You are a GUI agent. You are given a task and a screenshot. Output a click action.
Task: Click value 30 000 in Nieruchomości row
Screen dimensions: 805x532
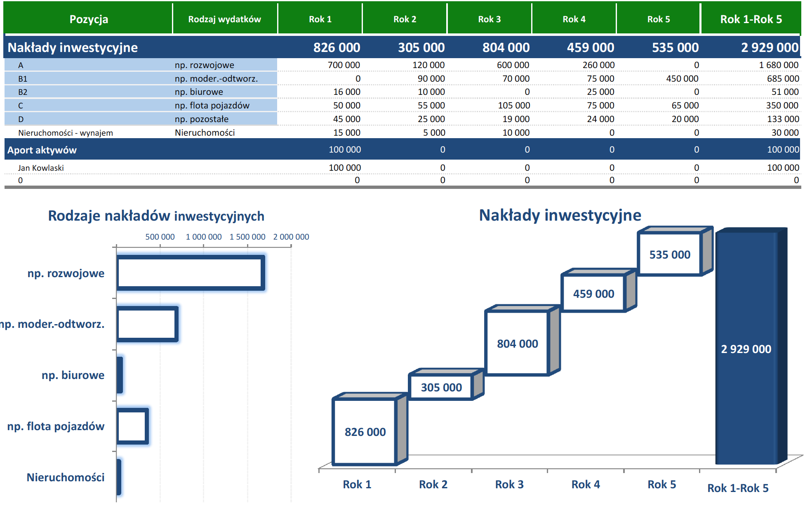click(785, 133)
